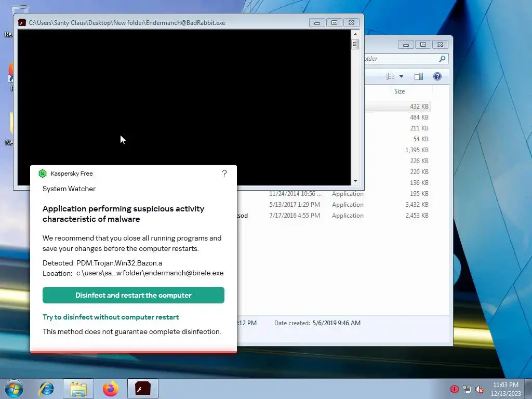
Task: Select the file row sized 211 KB
Action: (x=397, y=128)
